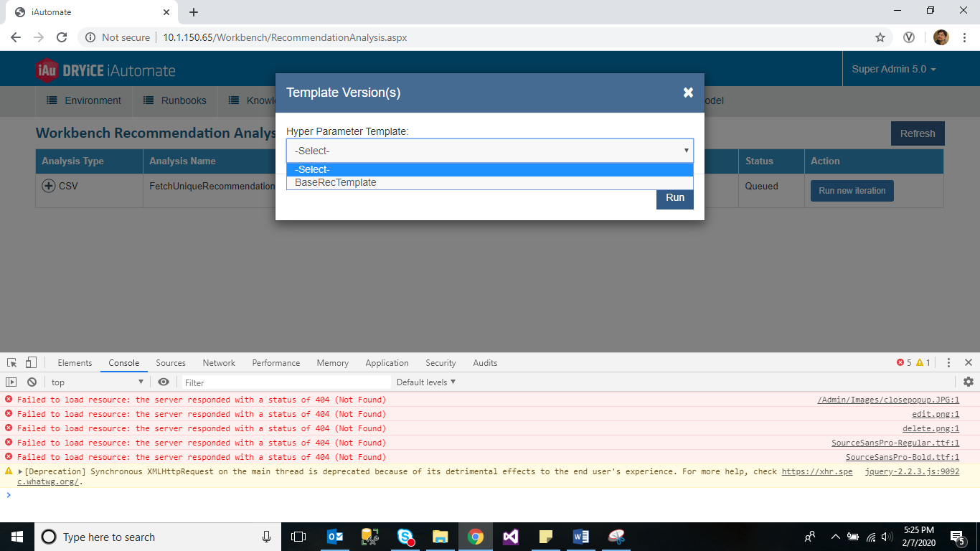Open the delete.png:1 source link
Viewport: 980px width, 551px height.
click(931, 428)
